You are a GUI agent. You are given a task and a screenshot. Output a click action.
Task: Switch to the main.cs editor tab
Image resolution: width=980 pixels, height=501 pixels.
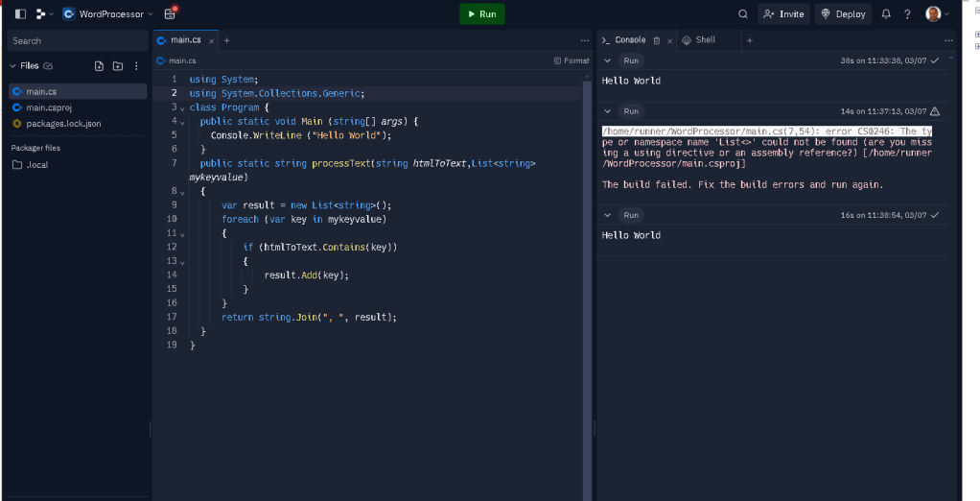pos(185,40)
